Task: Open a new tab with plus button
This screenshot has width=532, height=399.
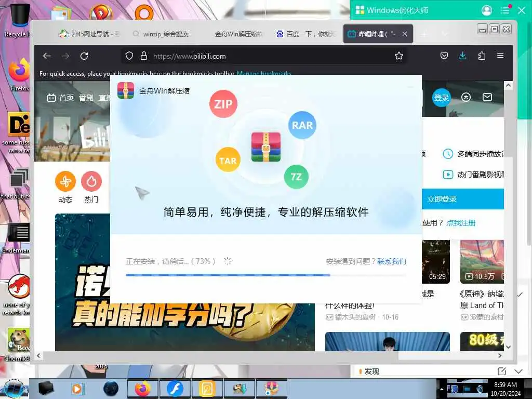Action: [424, 34]
